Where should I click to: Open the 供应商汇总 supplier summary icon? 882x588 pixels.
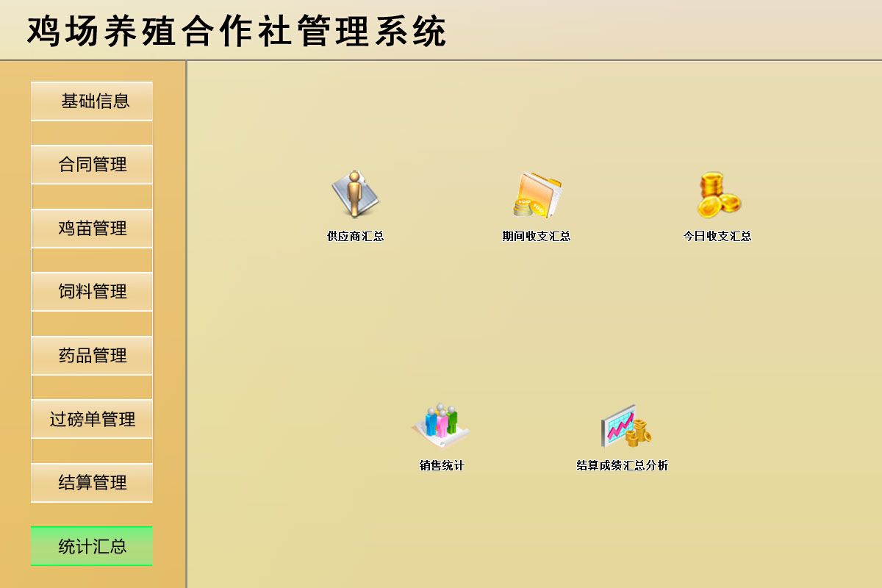tap(355, 194)
